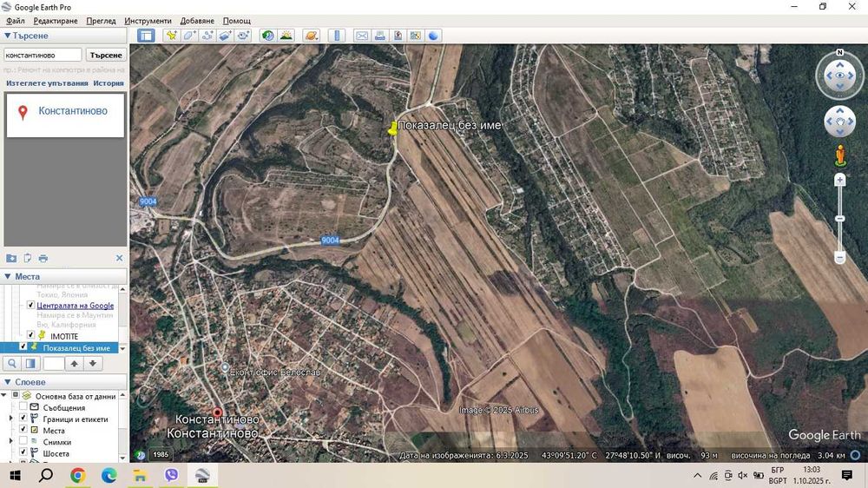Move selected place up with arrow button
This screenshot has width=868, height=488.
tap(74, 363)
